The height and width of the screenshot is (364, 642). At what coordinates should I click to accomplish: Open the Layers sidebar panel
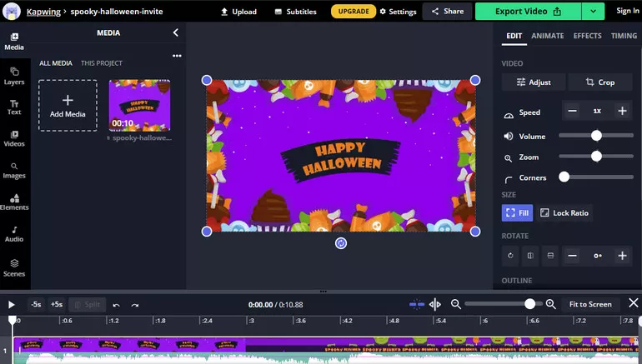[14, 76]
